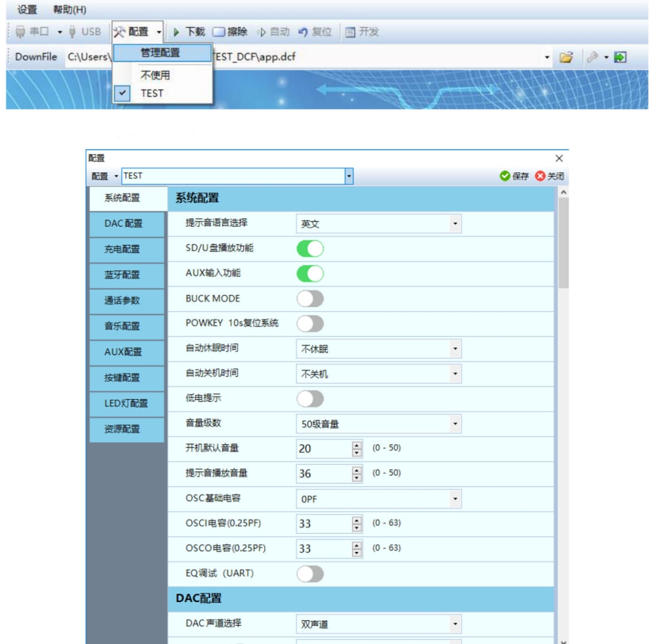Switch to the 按键配置 tab
Viewport: 663px width, 644px height.
coord(127,378)
